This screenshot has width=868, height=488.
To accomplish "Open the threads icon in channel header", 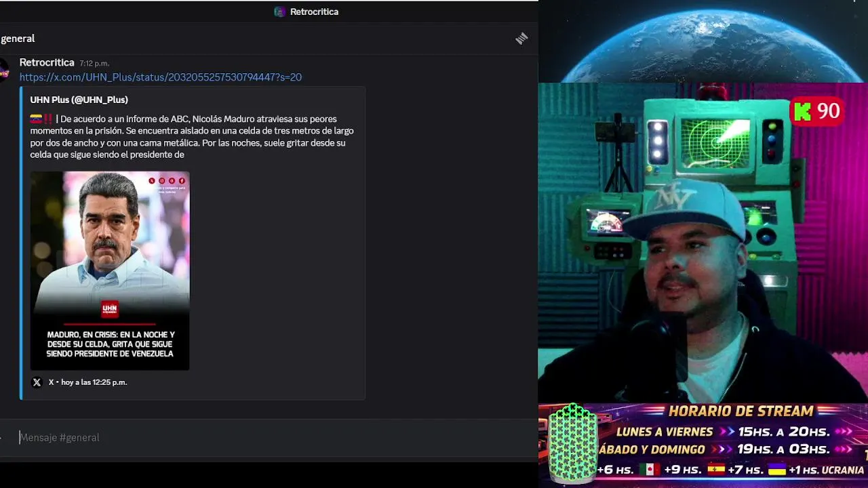I will coord(521,39).
